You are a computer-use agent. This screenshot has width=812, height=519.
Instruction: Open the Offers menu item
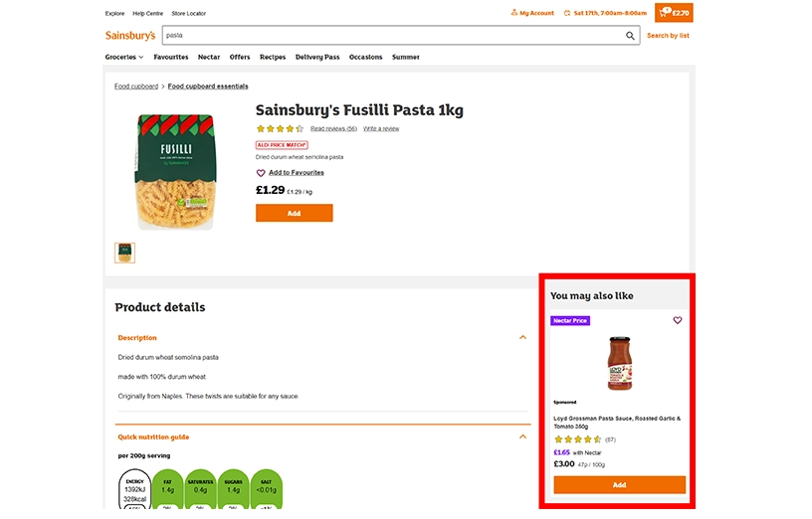pos(240,58)
